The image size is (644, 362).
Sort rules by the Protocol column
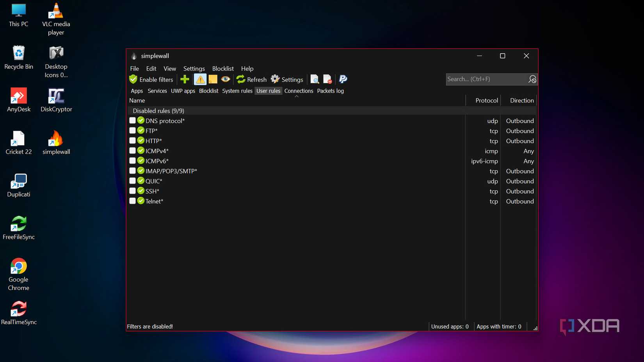coord(487,100)
